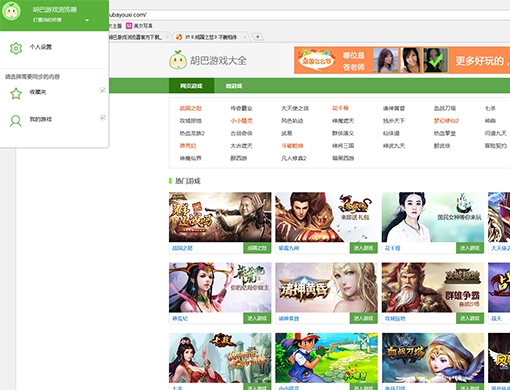
Task: Click 进入游戏 under the 花千骨 card
Action: [x=470, y=248]
